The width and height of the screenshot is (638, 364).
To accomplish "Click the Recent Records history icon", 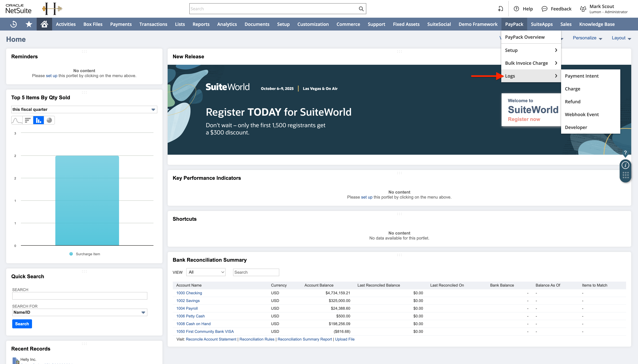I will tap(14, 24).
